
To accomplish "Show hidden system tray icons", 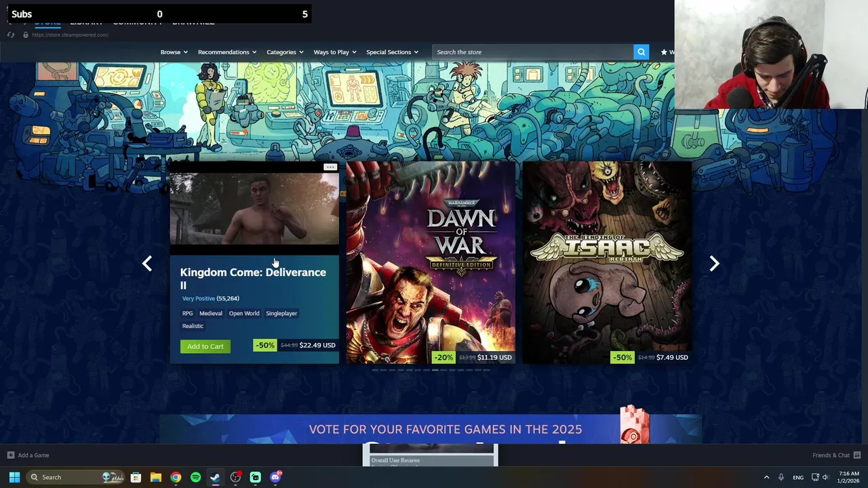I will tap(766, 477).
